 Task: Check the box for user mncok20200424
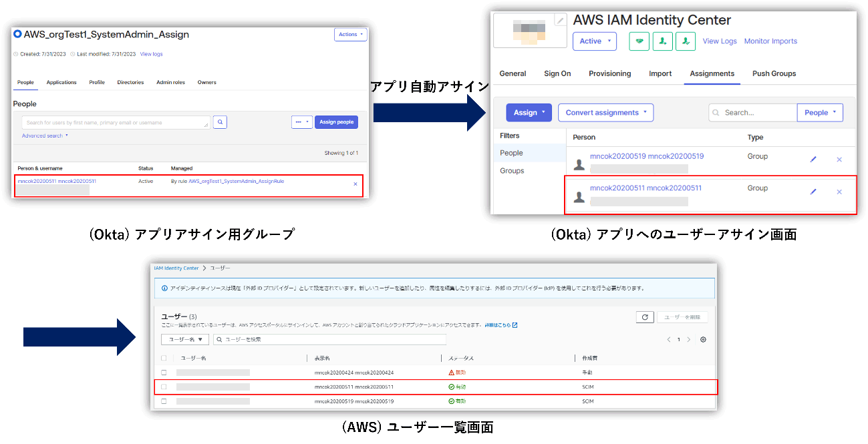164,373
